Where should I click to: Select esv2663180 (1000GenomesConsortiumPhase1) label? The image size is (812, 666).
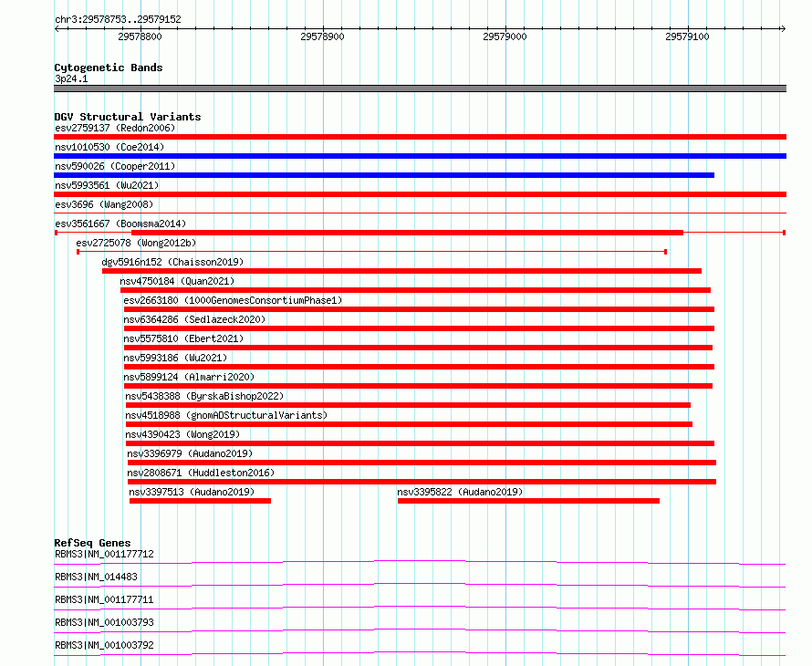[x=233, y=300]
